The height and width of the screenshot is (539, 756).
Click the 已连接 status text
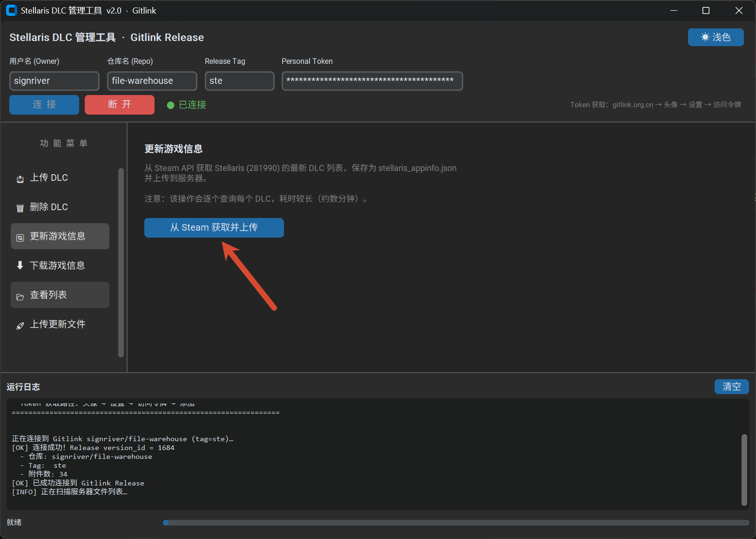[192, 105]
